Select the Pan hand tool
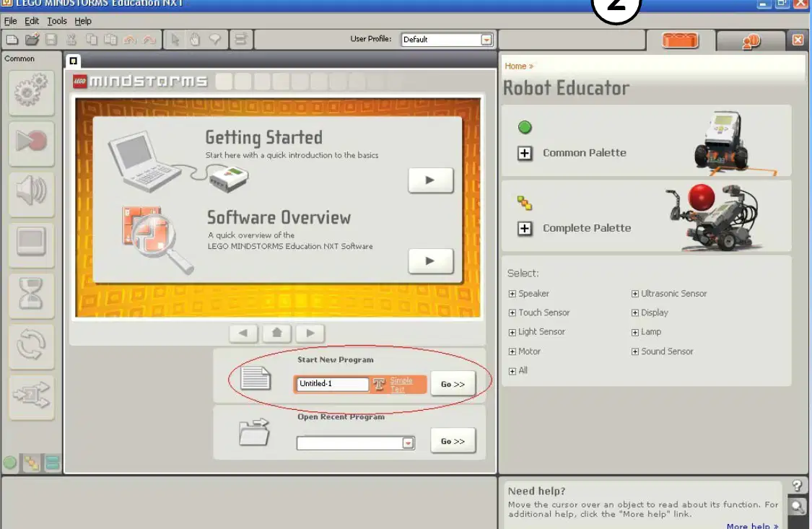 pyautogui.click(x=195, y=40)
